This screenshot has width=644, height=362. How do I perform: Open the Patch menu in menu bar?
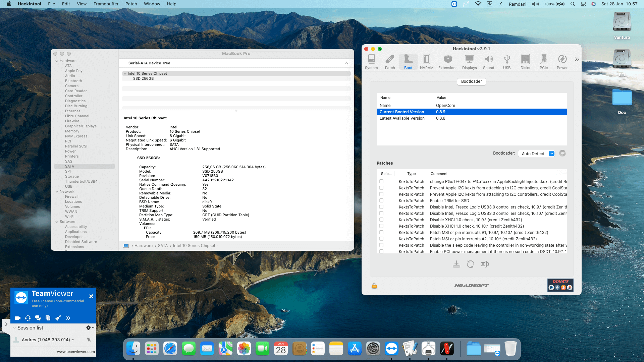[131, 4]
